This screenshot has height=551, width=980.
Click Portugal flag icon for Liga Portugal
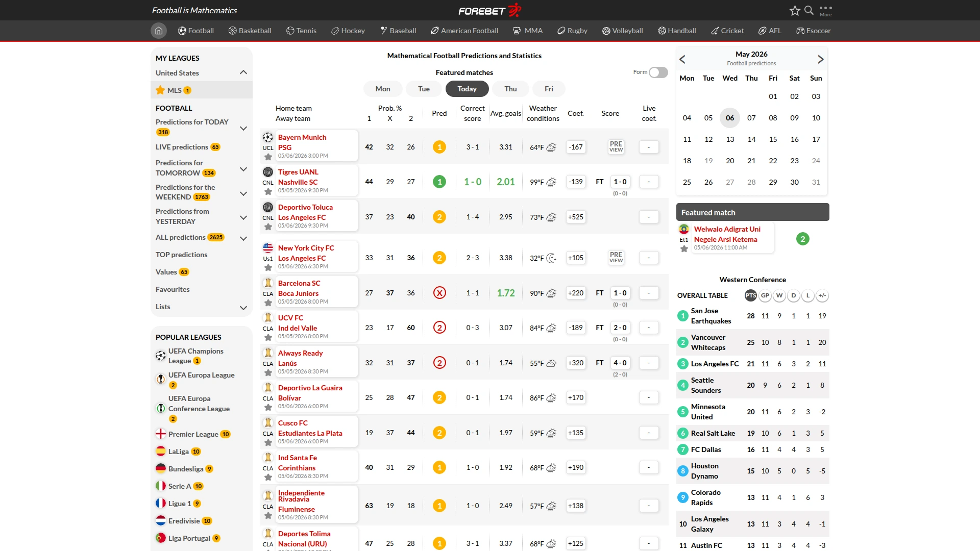pyautogui.click(x=161, y=538)
